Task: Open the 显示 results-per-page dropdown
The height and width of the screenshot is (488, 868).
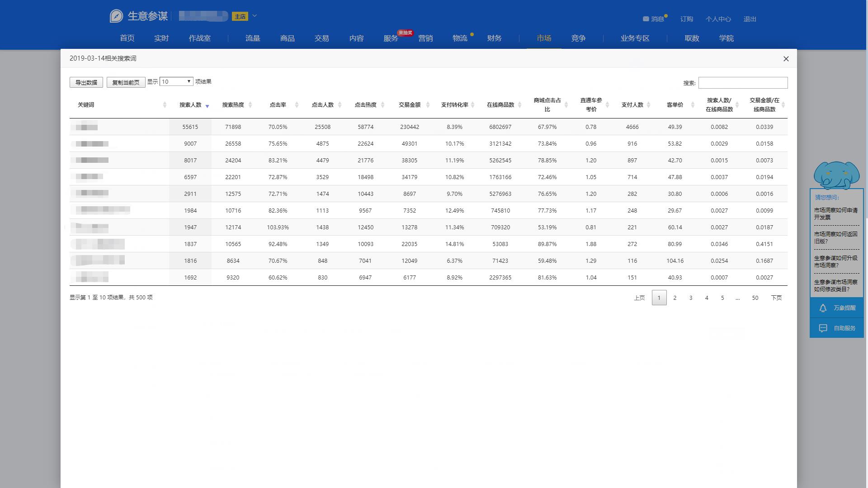Action: pos(176,81)
